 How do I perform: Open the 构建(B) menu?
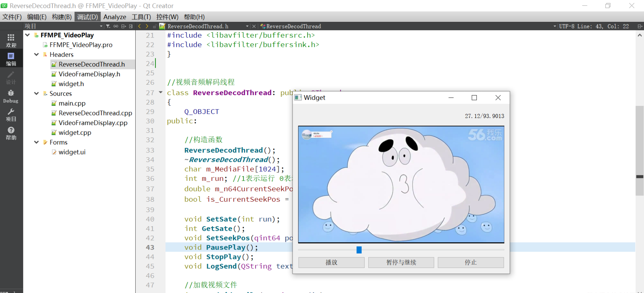coord(62,17)
